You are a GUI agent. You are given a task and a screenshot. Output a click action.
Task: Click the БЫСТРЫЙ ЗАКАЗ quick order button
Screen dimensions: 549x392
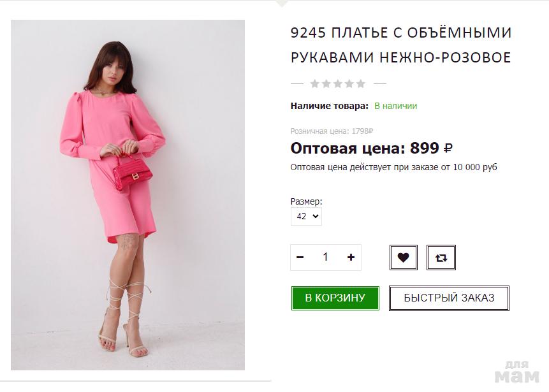(449, 298)
